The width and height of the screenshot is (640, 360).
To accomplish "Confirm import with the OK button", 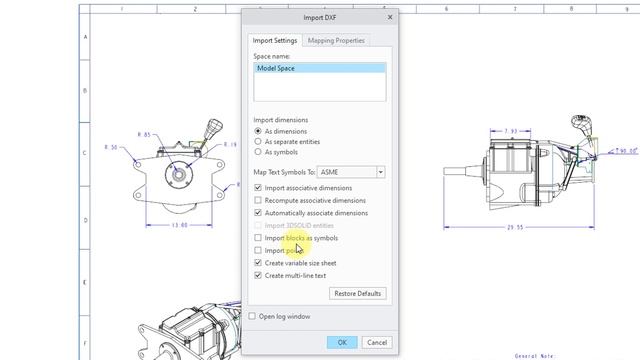I will pos(342,342).
